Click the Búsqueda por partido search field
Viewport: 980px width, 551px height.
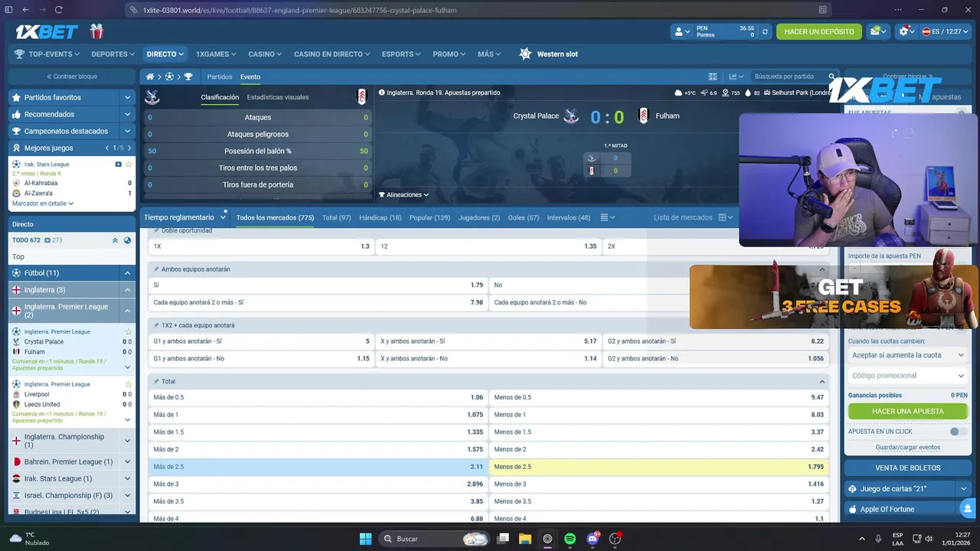789,77
